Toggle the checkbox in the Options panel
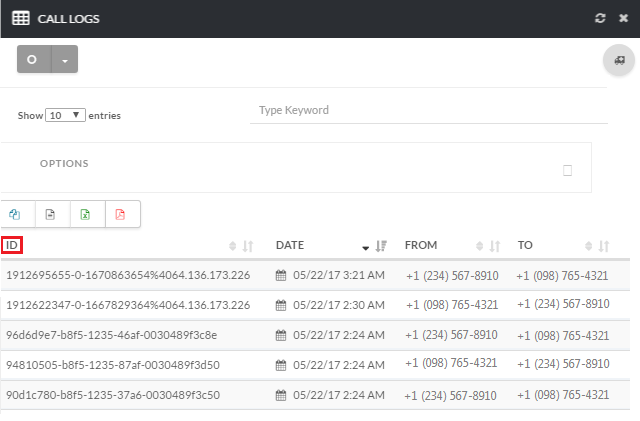640x421 pixels. [x=567, y=170]
